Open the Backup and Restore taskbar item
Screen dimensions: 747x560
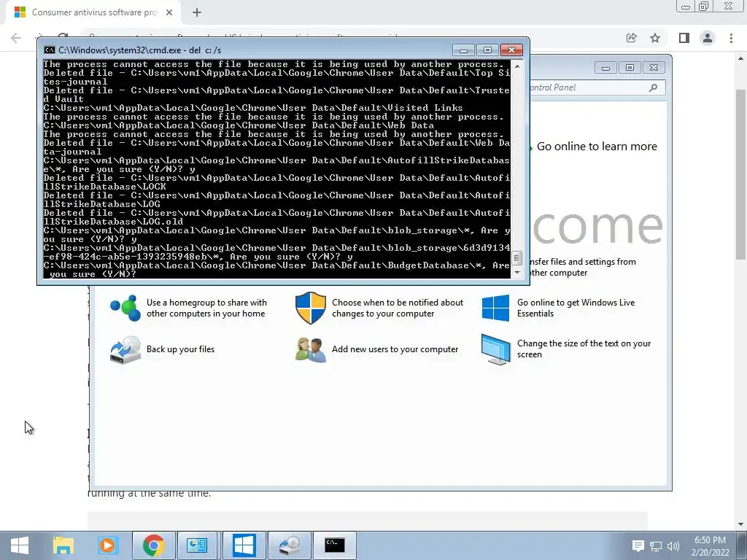click(289, 545)
